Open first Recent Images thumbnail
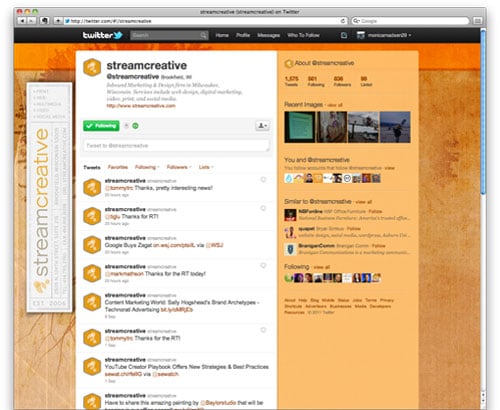Image resolution: width=500 pixels, height=410 pixels. (x=300, y=127)
